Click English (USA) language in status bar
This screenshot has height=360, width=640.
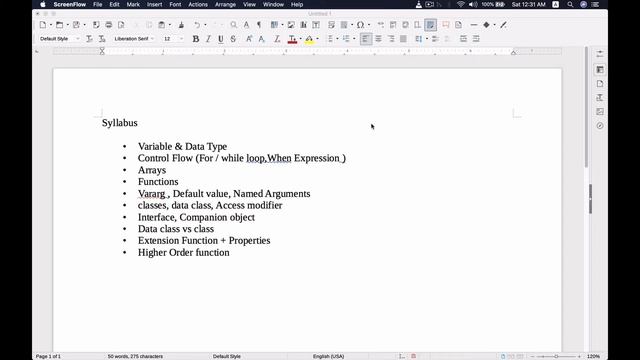tap(329, 356)
